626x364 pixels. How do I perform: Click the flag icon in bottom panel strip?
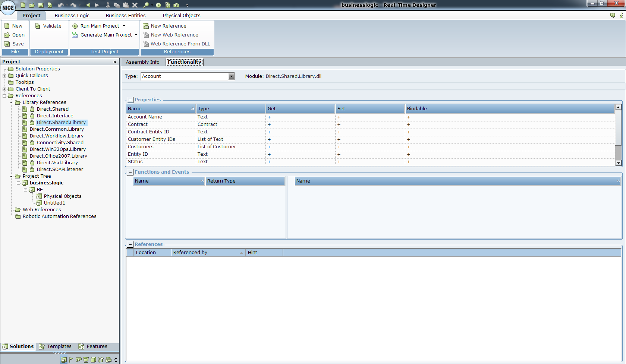[71, 360]
